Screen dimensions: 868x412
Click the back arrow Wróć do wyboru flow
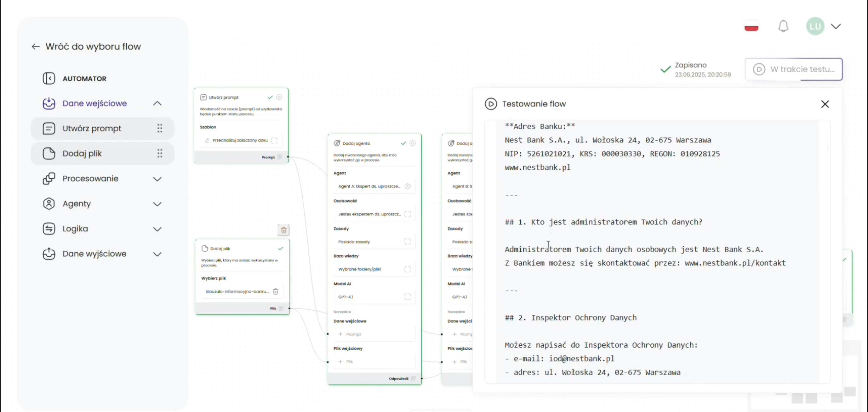pos(36,47)
